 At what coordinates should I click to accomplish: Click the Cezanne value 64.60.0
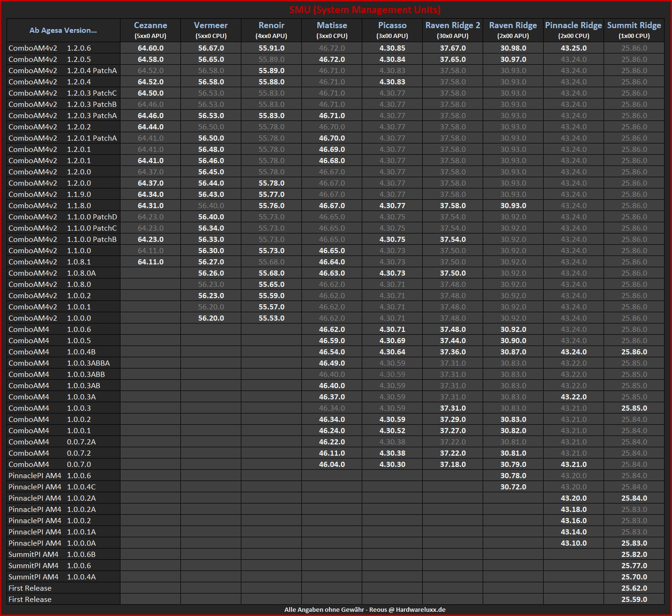pyautogui.click(x=150, y=48)
